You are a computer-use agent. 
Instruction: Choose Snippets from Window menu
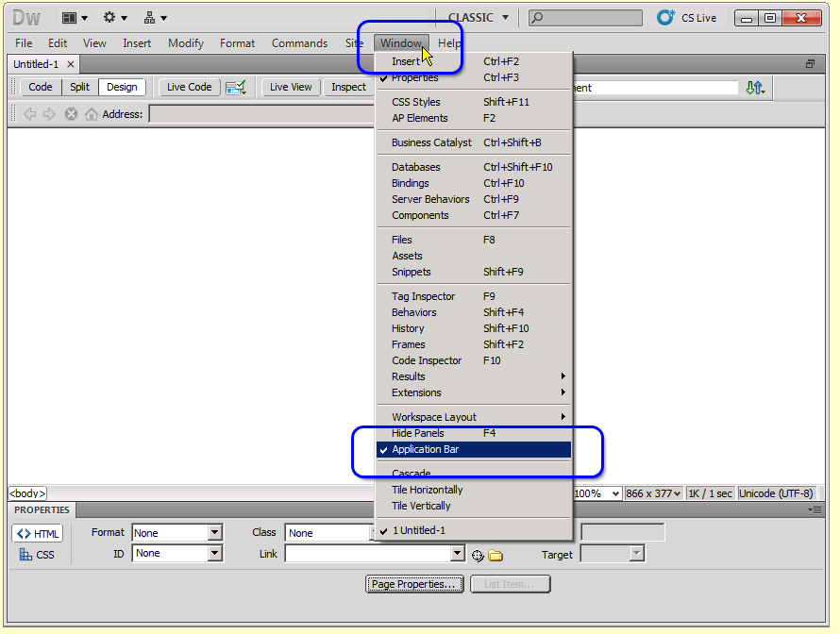point(474,272)
